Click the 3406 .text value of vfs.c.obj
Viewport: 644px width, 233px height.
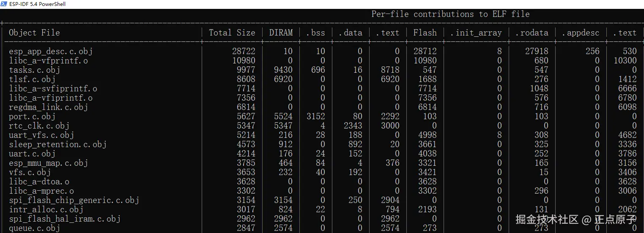[627, 172]
